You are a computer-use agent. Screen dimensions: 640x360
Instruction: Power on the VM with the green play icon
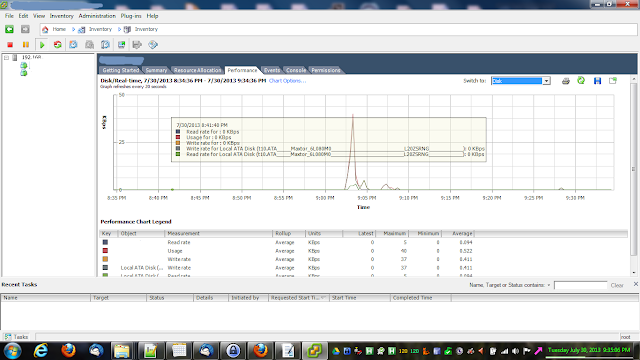[42, 44]
